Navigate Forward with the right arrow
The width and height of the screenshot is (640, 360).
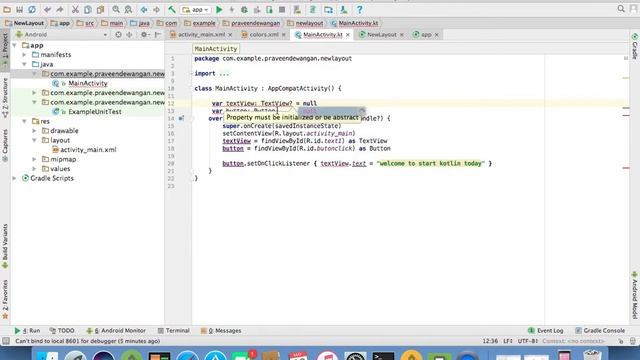coord(156,9)
